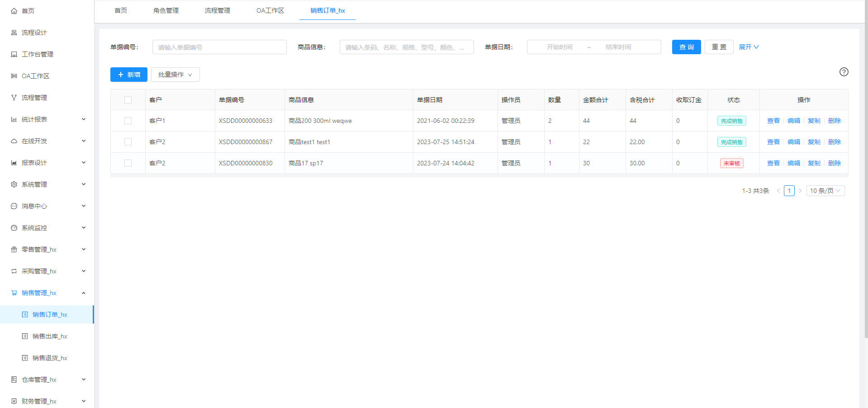Click the 在线开发 cloud icon
This screenshot has width=868, height=408.
pyautogui.click(x=14, y=141)
